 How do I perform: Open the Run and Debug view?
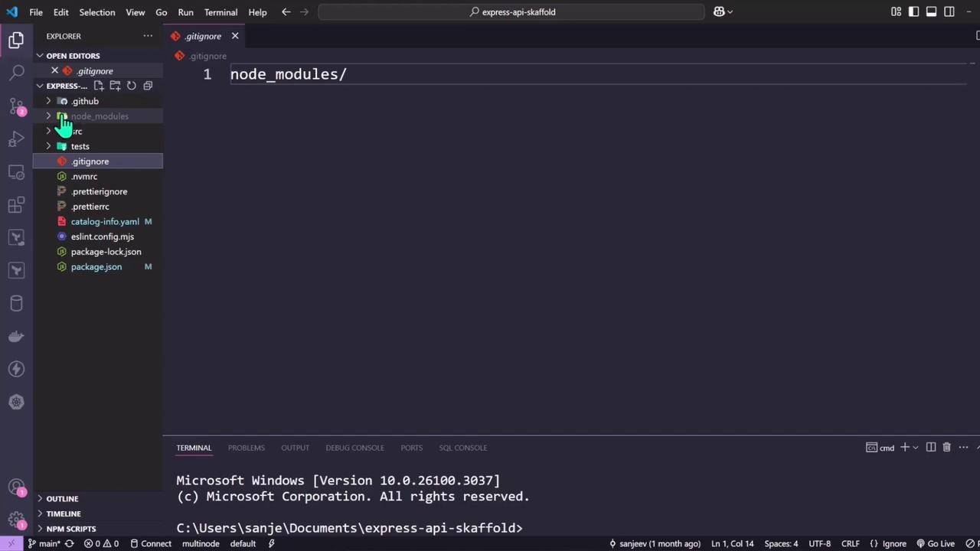point(16,139)
